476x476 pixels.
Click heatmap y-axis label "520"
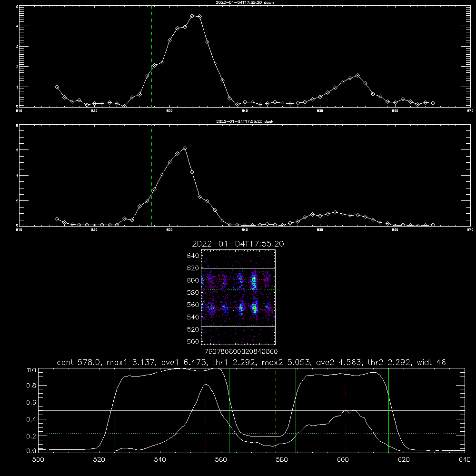(193, 329)
